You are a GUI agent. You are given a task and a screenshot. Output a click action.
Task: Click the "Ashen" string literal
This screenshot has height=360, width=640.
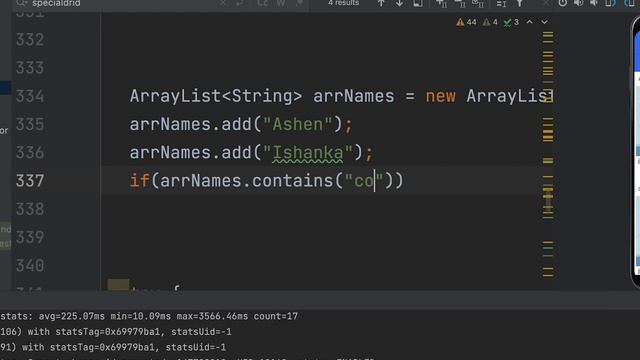298,124
